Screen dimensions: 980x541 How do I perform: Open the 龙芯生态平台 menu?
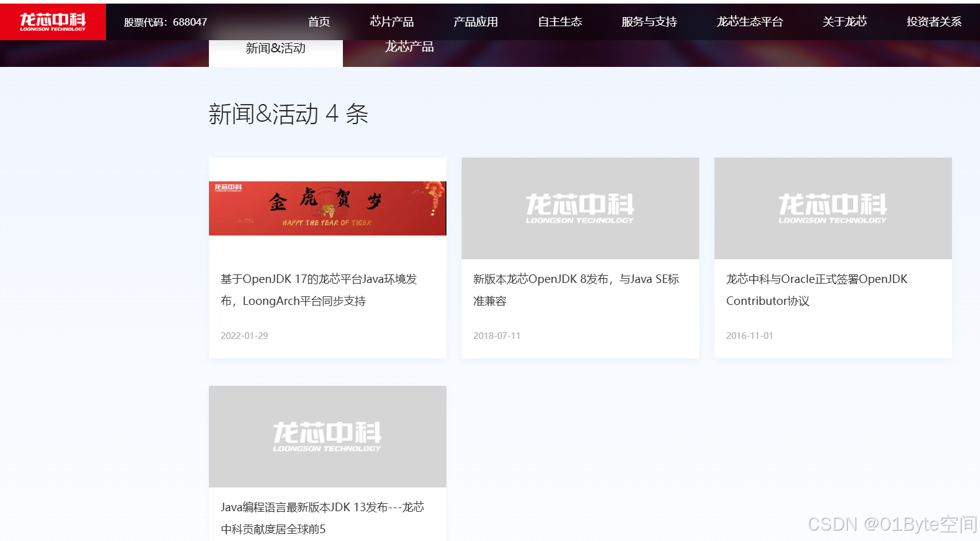tap(750, 22)
